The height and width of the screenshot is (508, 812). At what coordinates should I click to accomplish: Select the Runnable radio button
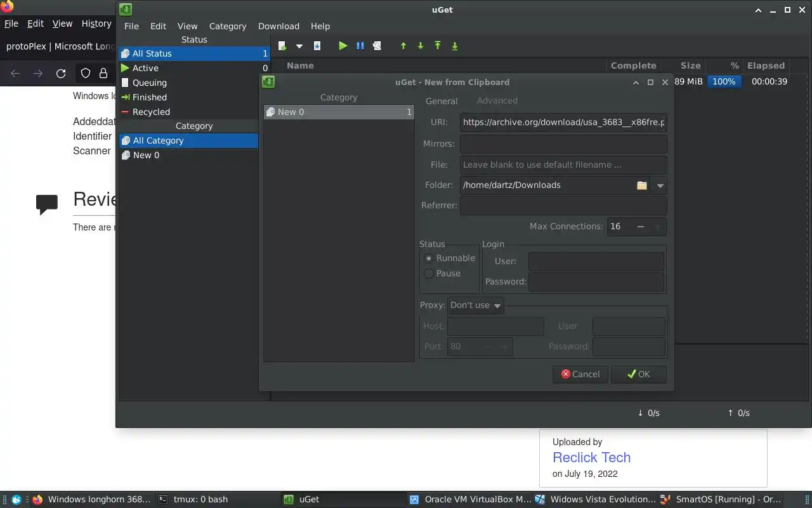pos(429,258)
